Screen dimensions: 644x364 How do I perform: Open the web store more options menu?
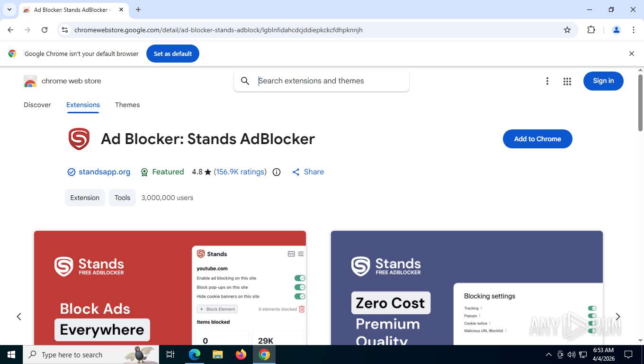pyautogui.click(x=547, y=81)
